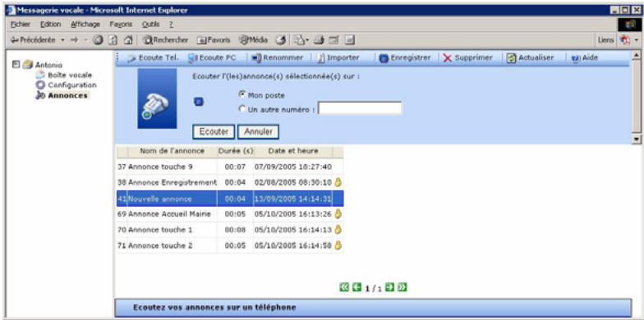Open Aide help in the toolbar
The image size is (644, 320).
click(x=585, y=57)
